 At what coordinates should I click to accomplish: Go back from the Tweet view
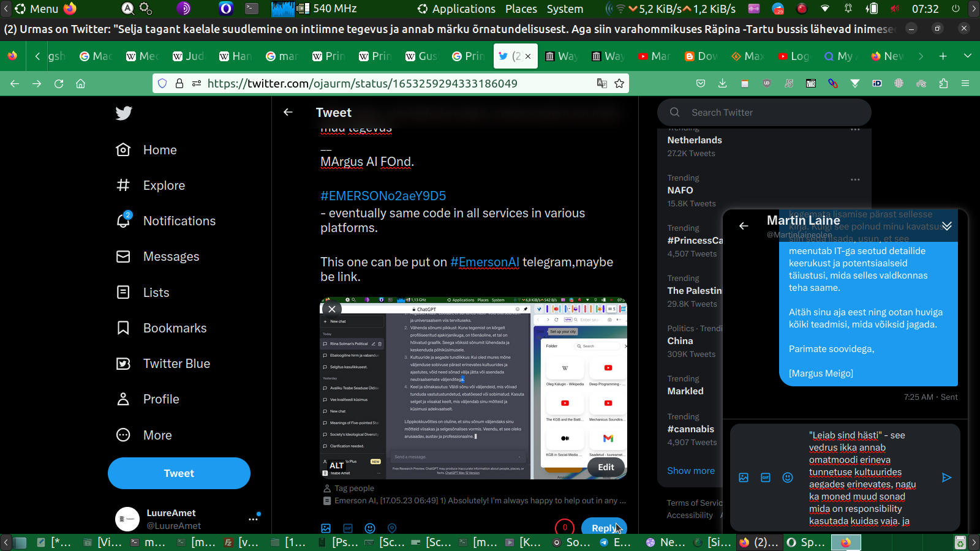click(x=288, y=112)
